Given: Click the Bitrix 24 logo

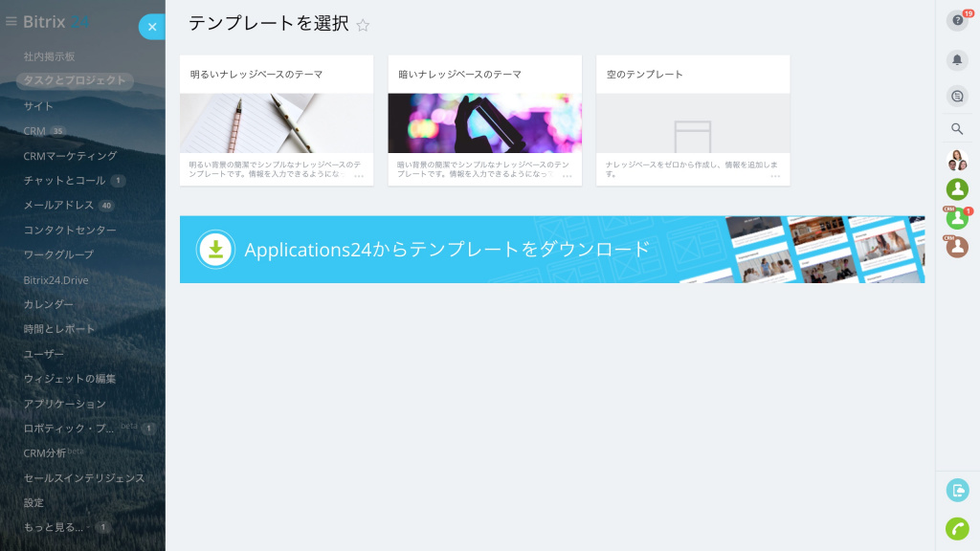Looking at the screenshot, I should point(56,22).
